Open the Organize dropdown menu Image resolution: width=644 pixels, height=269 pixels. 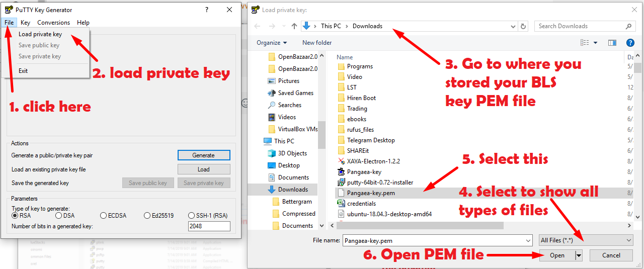point(272,43)
